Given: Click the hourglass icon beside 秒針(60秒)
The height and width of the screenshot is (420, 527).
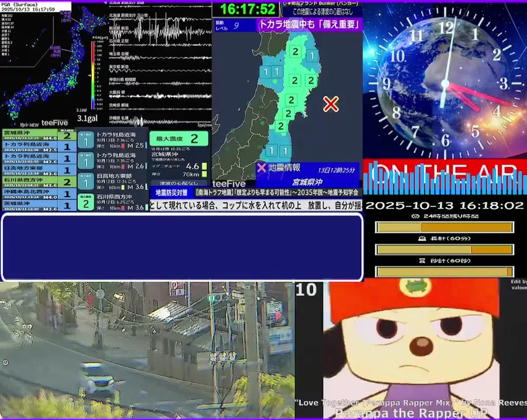Looking at the screenshot, I should tap(422, 261).
